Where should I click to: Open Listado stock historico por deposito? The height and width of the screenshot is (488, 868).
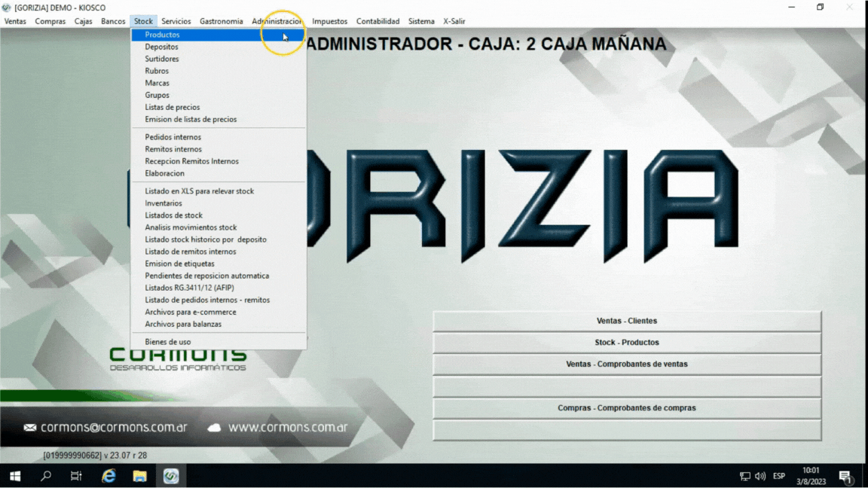tap(218, 239)
